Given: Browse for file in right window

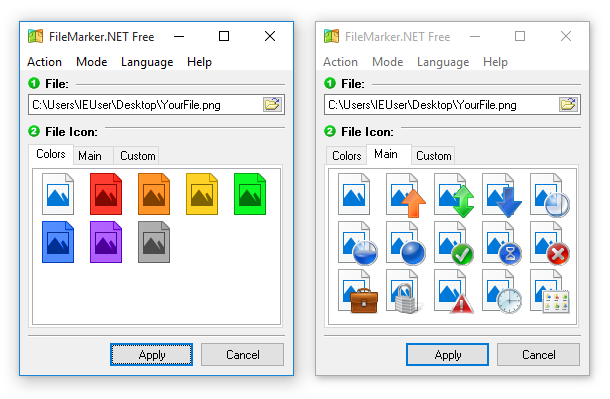Looking at the screenshot, I should pos(568,104).
